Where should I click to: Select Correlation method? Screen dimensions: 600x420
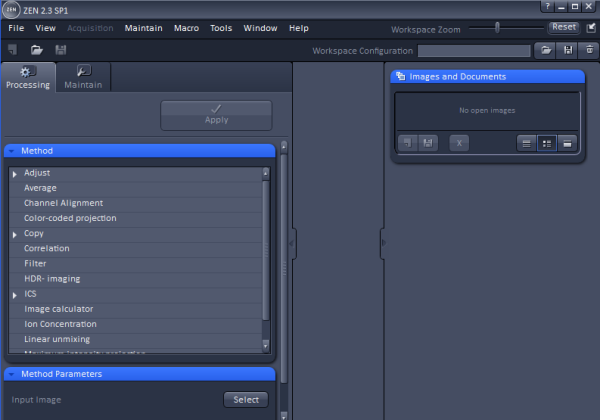pos(135,248)
